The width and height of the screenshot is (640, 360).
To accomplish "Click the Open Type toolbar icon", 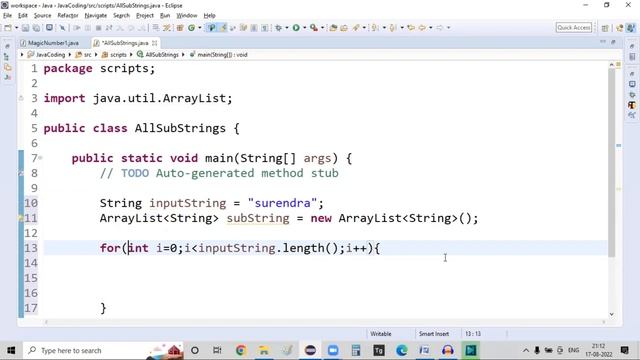I will point(333,28).
